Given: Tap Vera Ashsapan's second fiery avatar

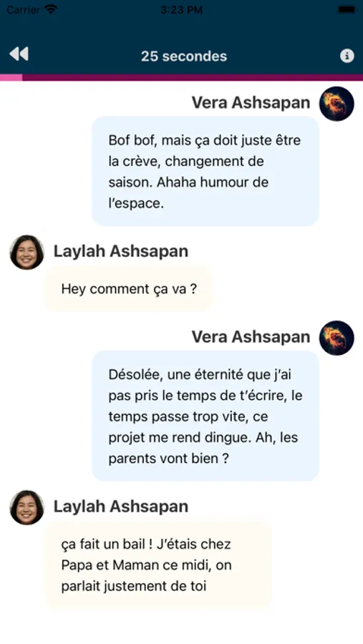Looking at the screenshot, I should point(337,338).
